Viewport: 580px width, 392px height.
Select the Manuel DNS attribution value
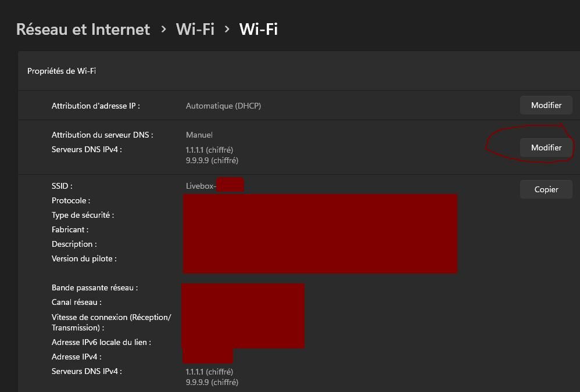[x=199, y=135]
